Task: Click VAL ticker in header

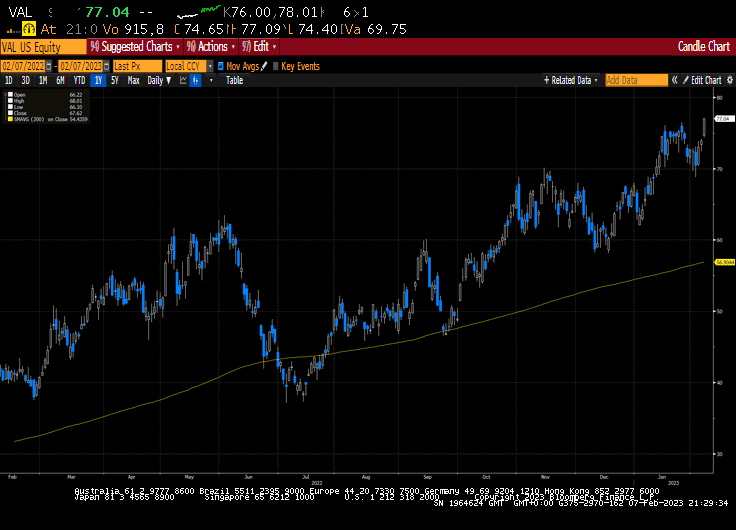Action: pyautogui.click(x=20, y=12)
